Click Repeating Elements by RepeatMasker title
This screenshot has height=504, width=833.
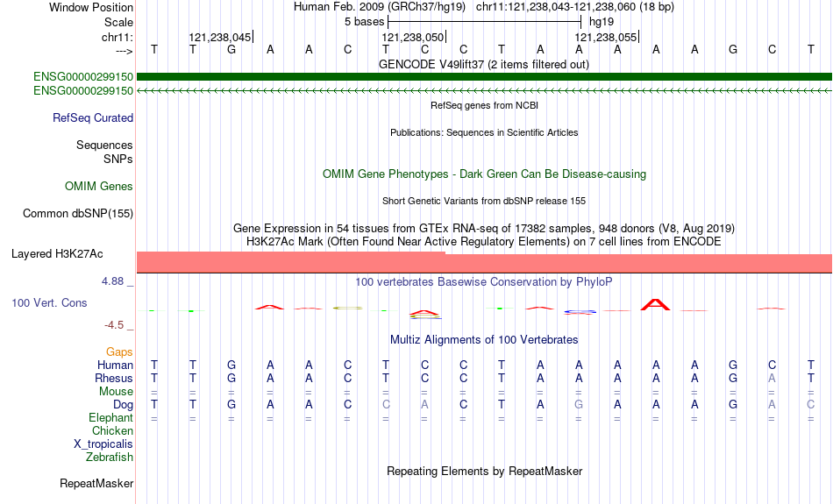pos(484,471)
